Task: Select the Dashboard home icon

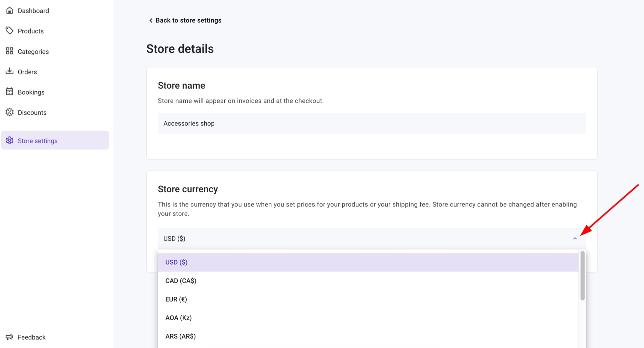Action: (x=9, y=10)
